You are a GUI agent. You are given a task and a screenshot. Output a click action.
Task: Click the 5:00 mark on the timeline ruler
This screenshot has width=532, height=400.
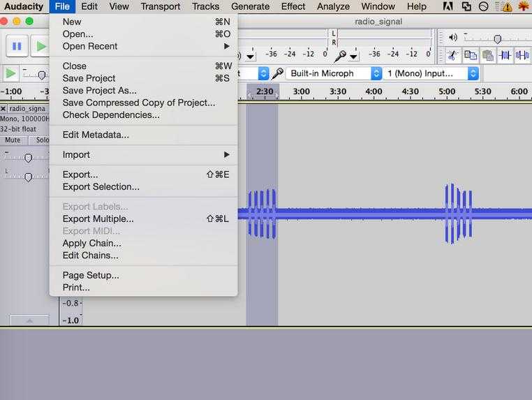(x=447, y=91)
